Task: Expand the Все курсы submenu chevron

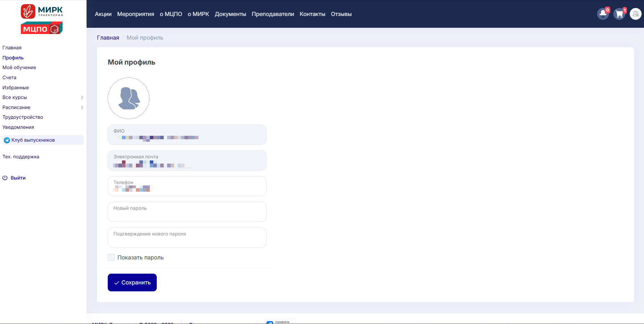Action: 82,98
